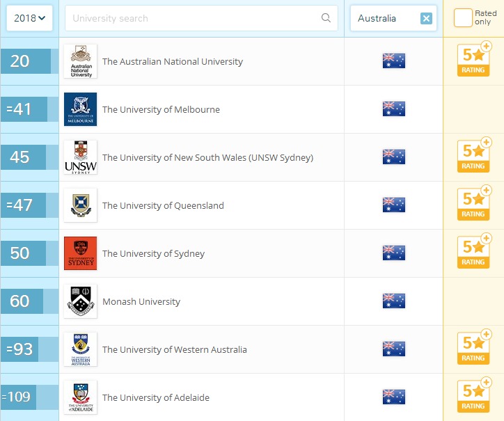Click the University of Melbourne crest logo
504x421 pixels.
80,109
